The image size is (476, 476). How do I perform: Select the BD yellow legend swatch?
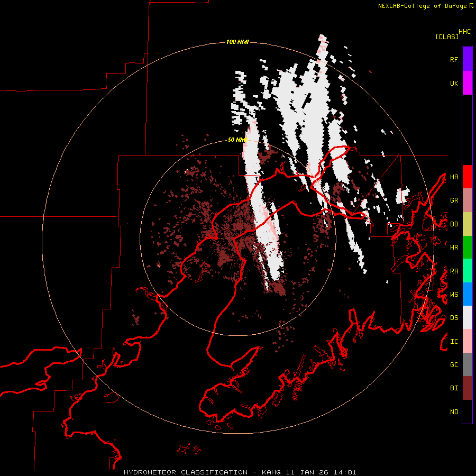point(467,224)
